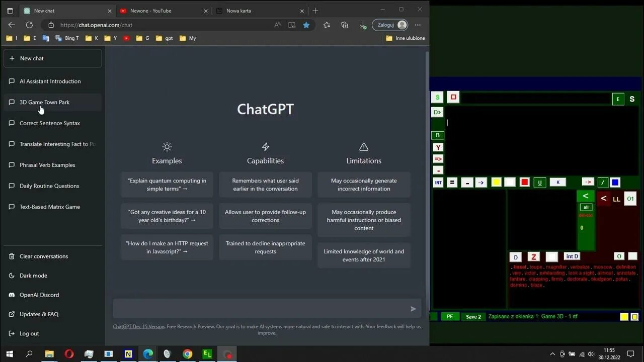
Task: Toggle underline with the U button
Action: tap(540, 183)
